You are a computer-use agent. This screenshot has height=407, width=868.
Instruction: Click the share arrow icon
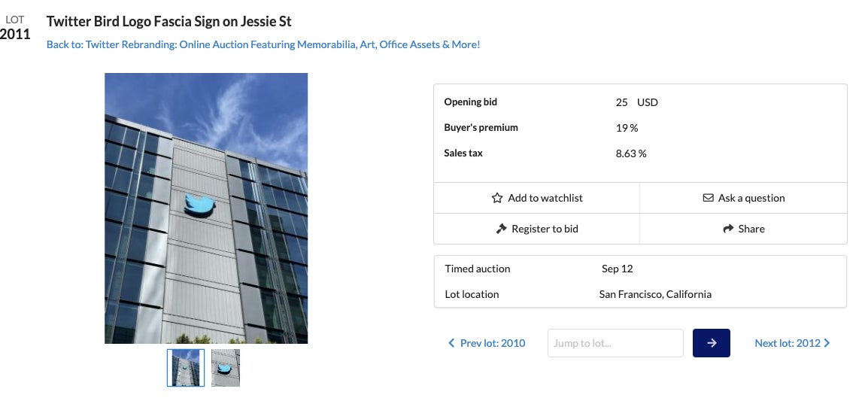[728, 229]
